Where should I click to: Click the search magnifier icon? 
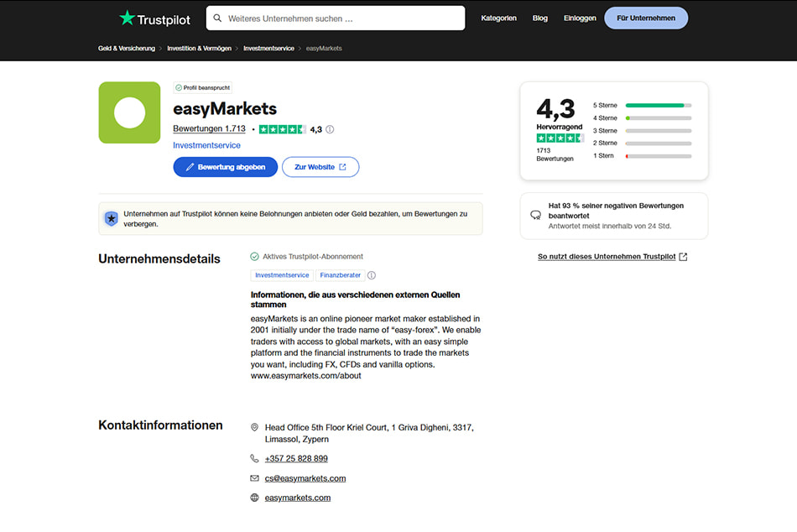pos(217,18)
